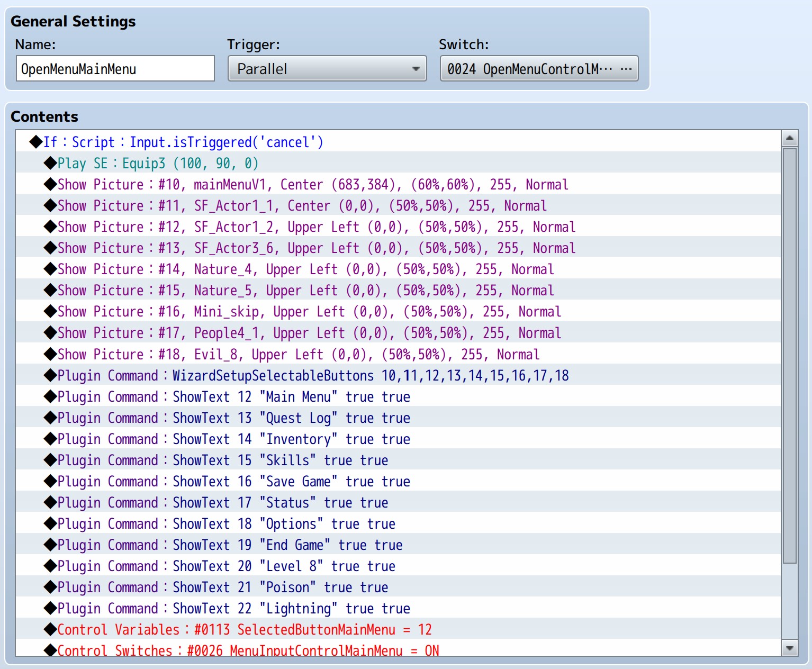Click the diamond beside Show Picture #11 SF_Actor1_1
This screenshot has height=669, width=812.
point(50,206)
